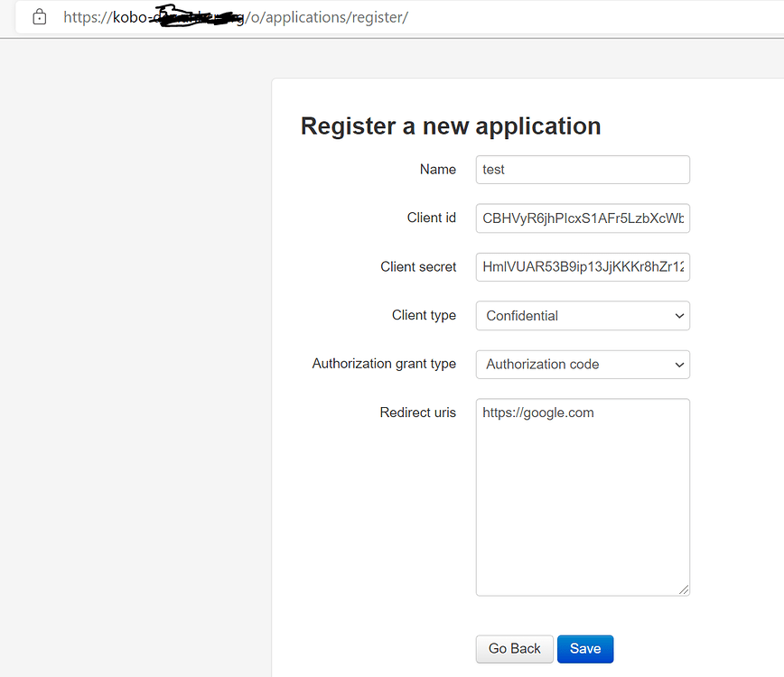Click the Client type chevron arrow
The height and width of the screenshot is (677, 784).
click(679, 316)
